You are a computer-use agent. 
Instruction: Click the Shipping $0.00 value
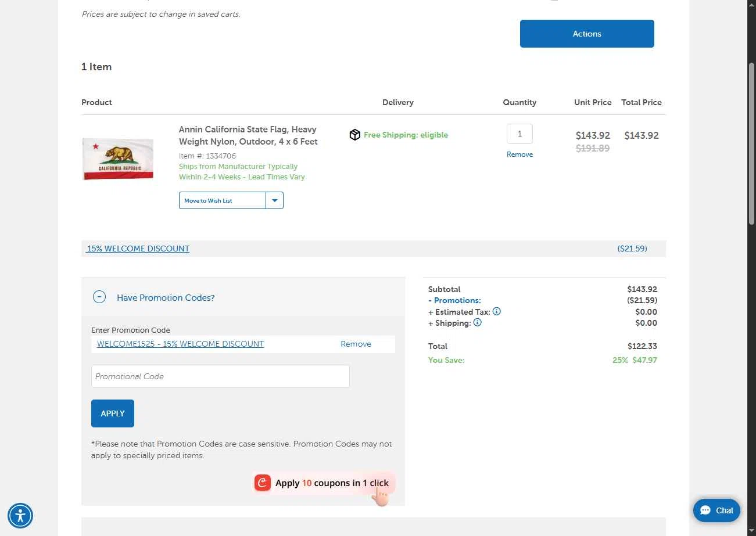646,323
